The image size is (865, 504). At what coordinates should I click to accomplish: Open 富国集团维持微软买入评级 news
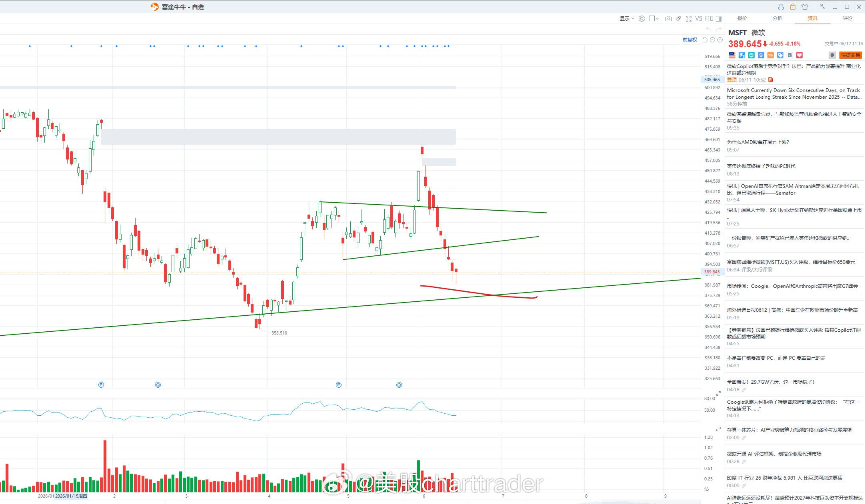[x=791, y=262]
